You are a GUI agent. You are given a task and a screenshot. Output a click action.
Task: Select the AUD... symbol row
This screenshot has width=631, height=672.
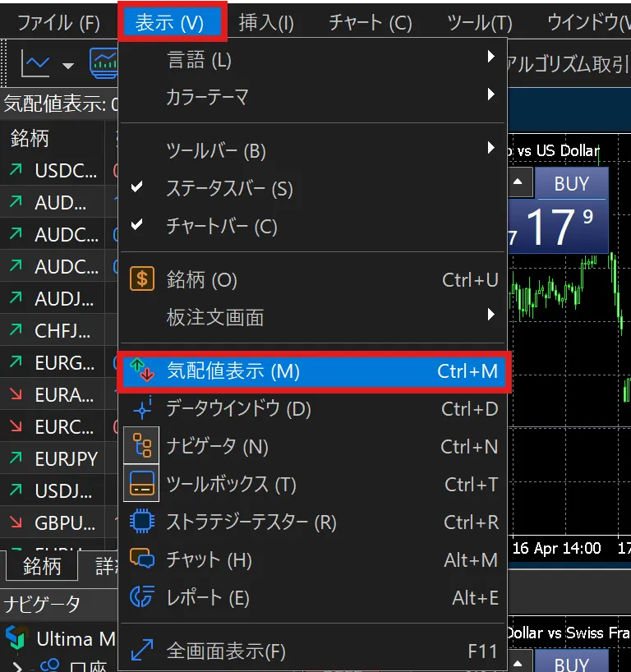[x=58, y=202]
